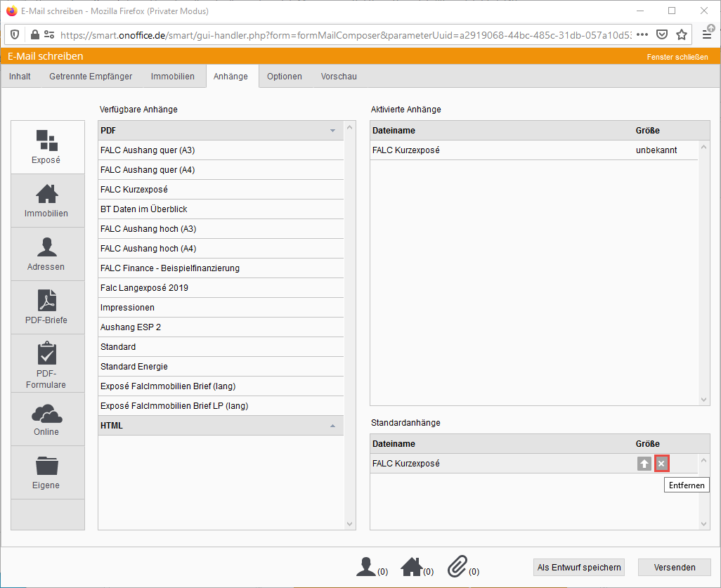
Task: Expand the HTML section header
Action: [x=332, y=426]
